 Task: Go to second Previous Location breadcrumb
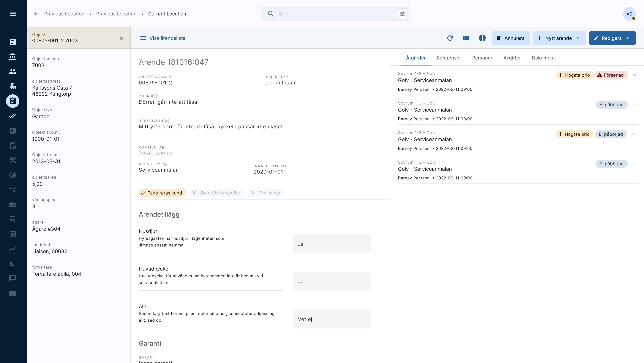116,14
